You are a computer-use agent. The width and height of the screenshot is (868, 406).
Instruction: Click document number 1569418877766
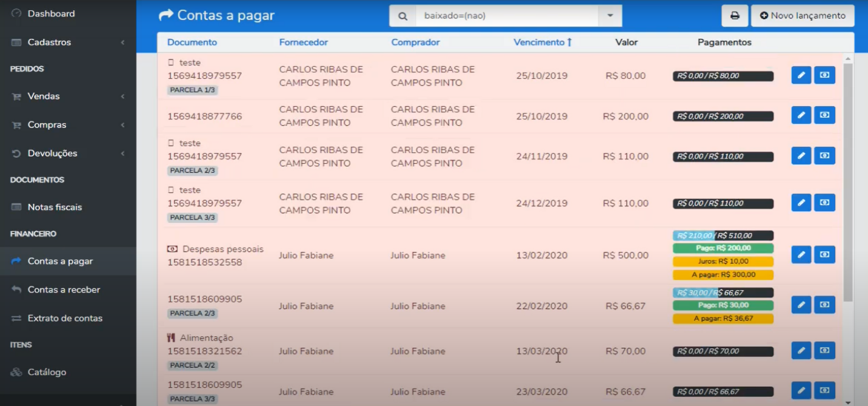click(x=205, y=116)
